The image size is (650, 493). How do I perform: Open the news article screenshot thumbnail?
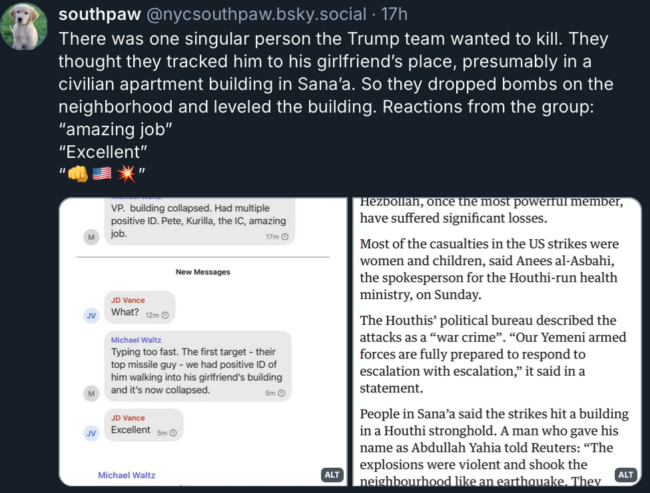click(x=497, y=342)
